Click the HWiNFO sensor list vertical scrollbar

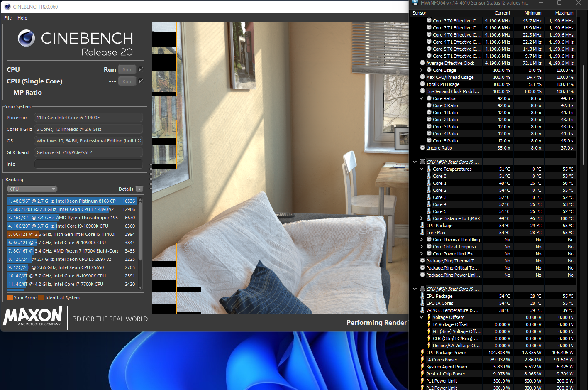583,114
